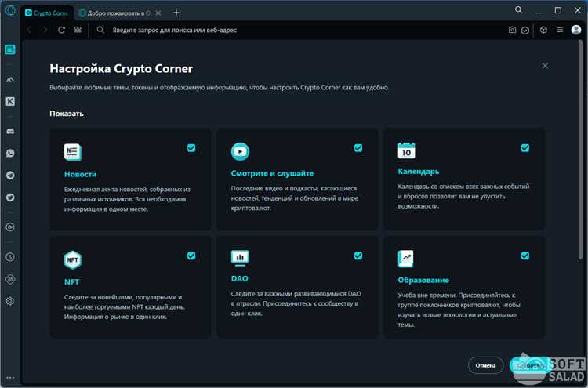The height and width of the screenshot is (388, 588).
Task: Open History from the sidebar clock icon
Action: [10, 257]
